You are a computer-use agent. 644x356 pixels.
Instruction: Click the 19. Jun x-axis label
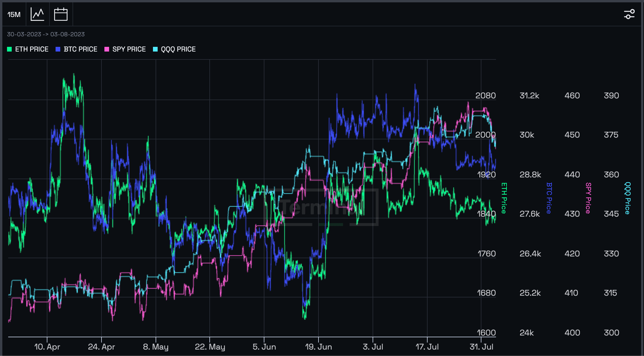tap(318, 347)
